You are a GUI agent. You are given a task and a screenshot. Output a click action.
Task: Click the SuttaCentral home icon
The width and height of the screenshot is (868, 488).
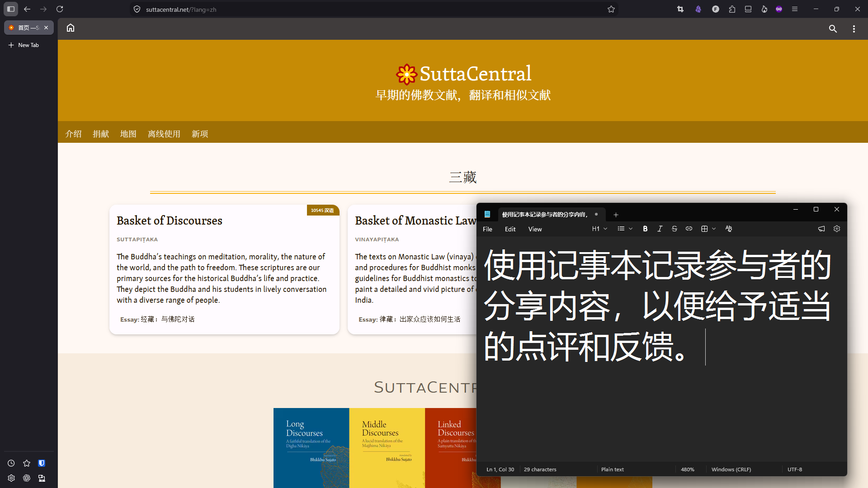point(71,28)
